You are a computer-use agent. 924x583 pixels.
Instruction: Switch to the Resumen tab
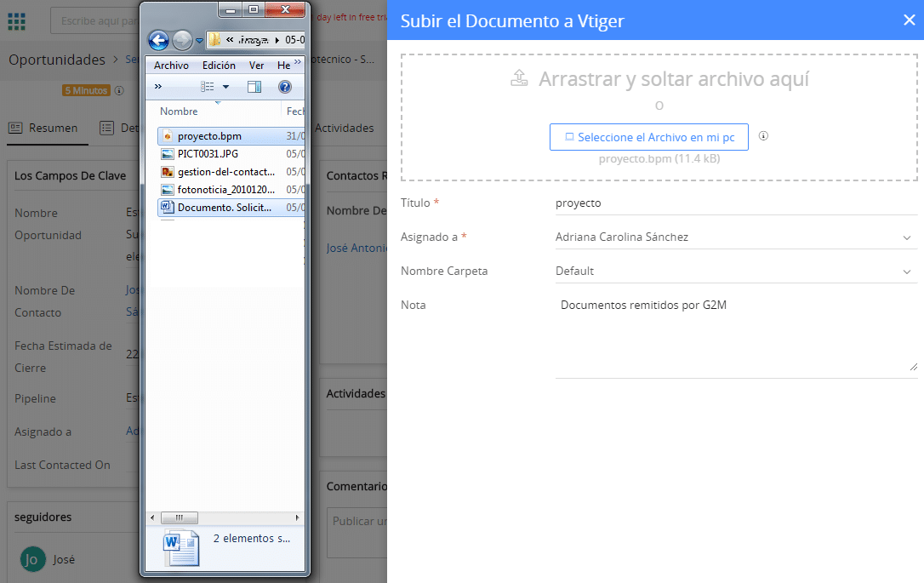pos(47,128)
